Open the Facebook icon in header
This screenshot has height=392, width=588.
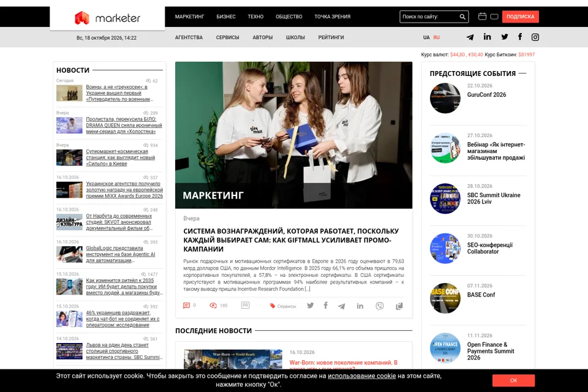pyautogui.click(x=520, y=36)
